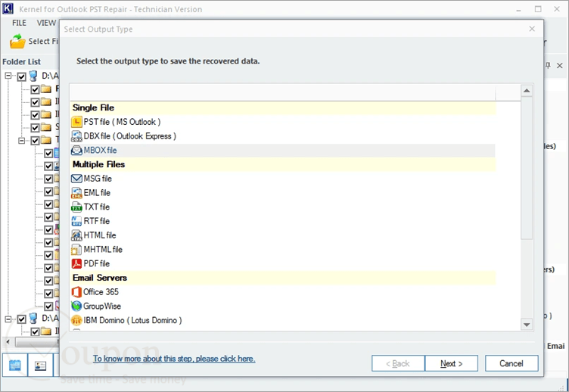
Task: Select the EML file entry
Action: click(97, 193)
